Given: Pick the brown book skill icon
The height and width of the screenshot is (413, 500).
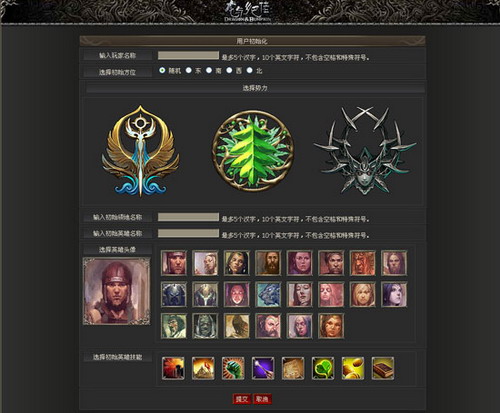Looking at the screenshot, I should tap(383, 368).
